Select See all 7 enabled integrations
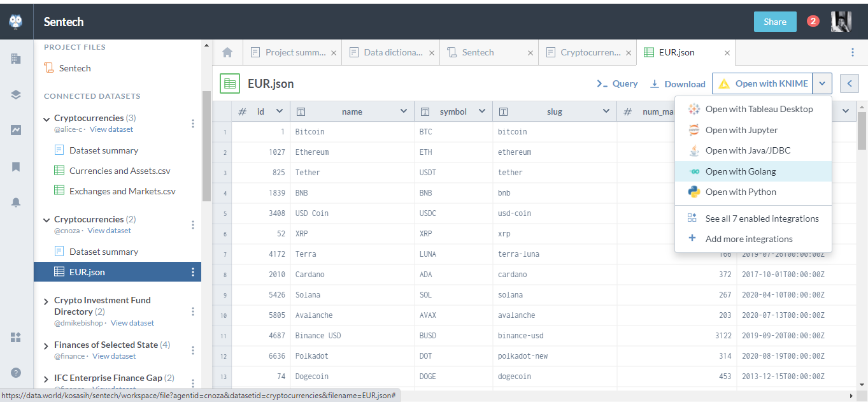The height and width of the screenshot is (402, 868). point(753,219)
